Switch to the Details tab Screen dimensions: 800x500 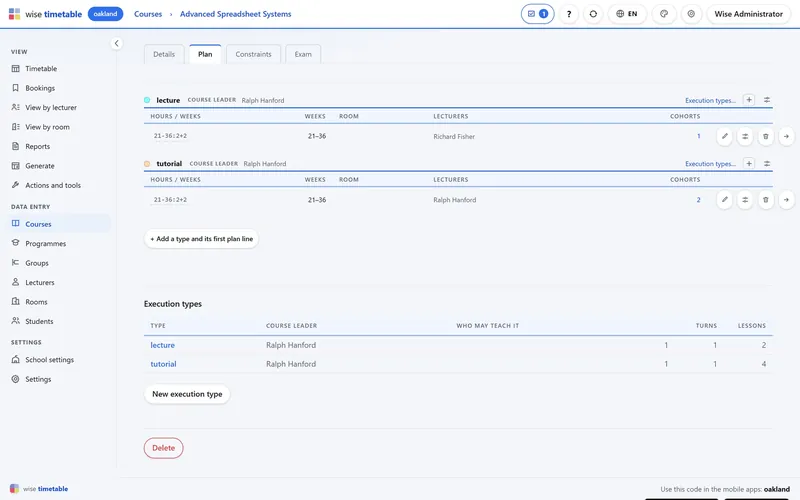click(164, 54)
